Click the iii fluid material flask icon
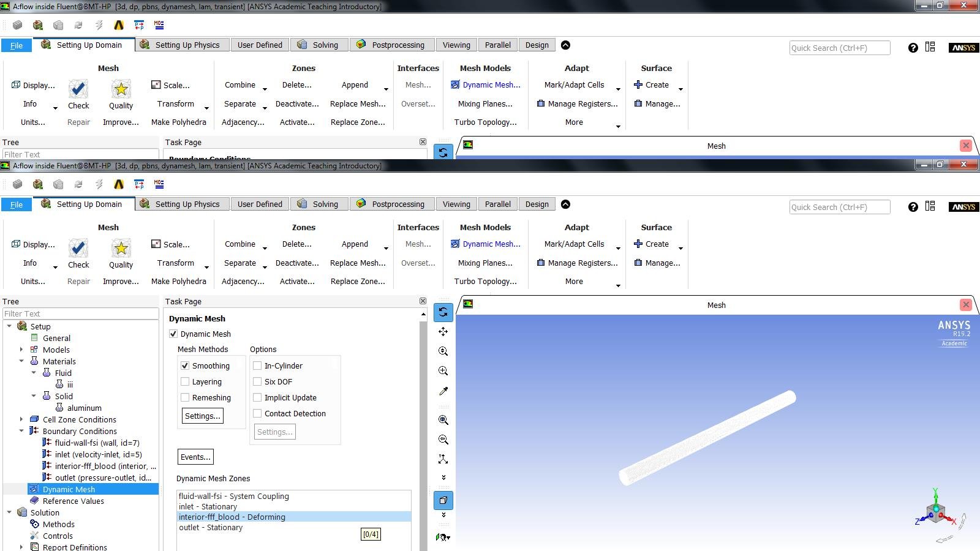The width and height of the screenshot is (980, 551). pos(59,384)
